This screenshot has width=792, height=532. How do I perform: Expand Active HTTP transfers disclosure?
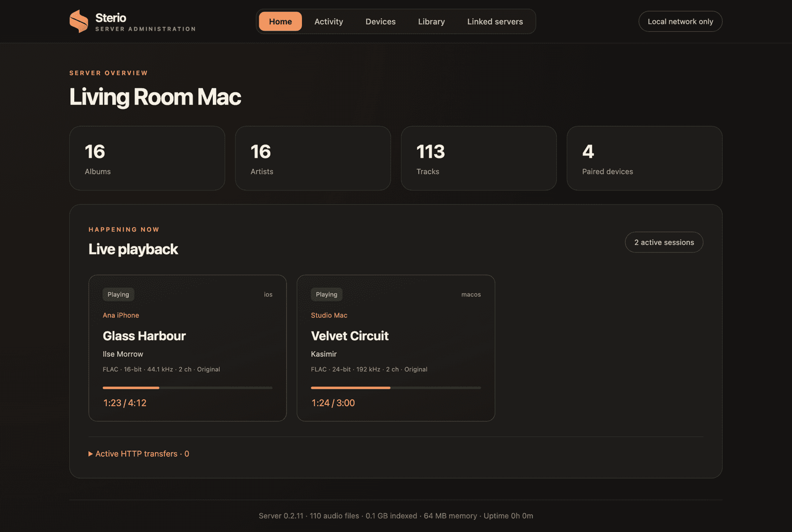139,454
